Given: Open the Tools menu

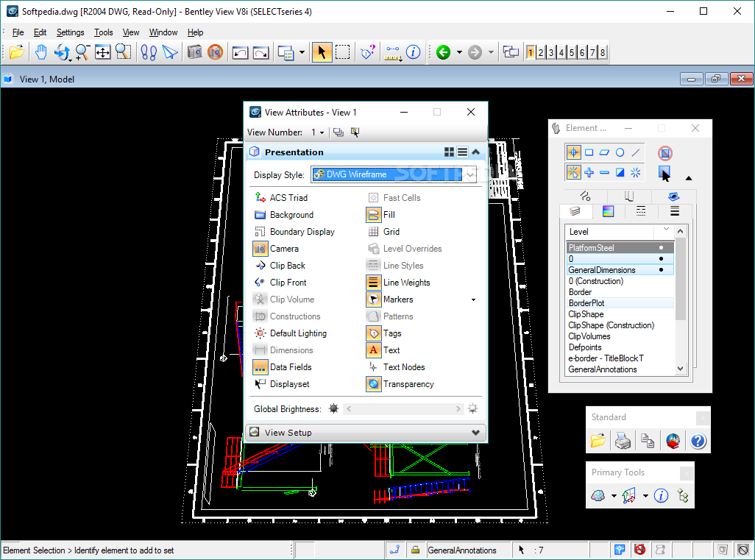Looking at the screenshot, I should click(x=104, y=32).
